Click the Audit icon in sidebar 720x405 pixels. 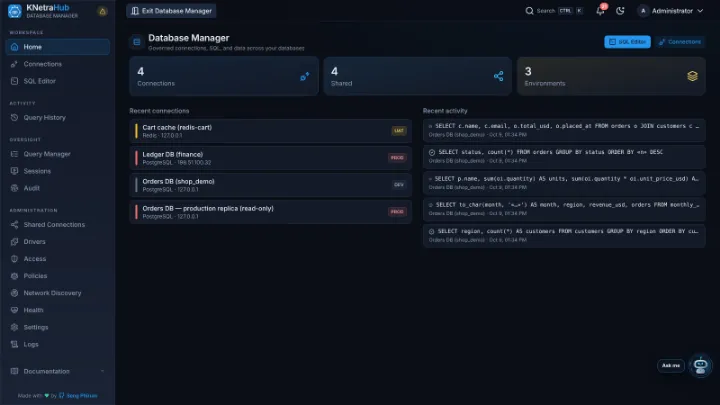point(14,188)
